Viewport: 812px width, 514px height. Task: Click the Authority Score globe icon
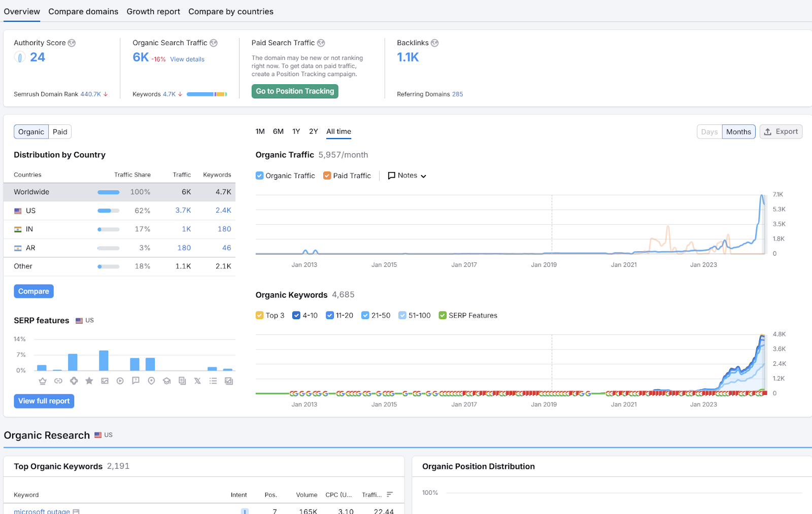tap(72, 43)
